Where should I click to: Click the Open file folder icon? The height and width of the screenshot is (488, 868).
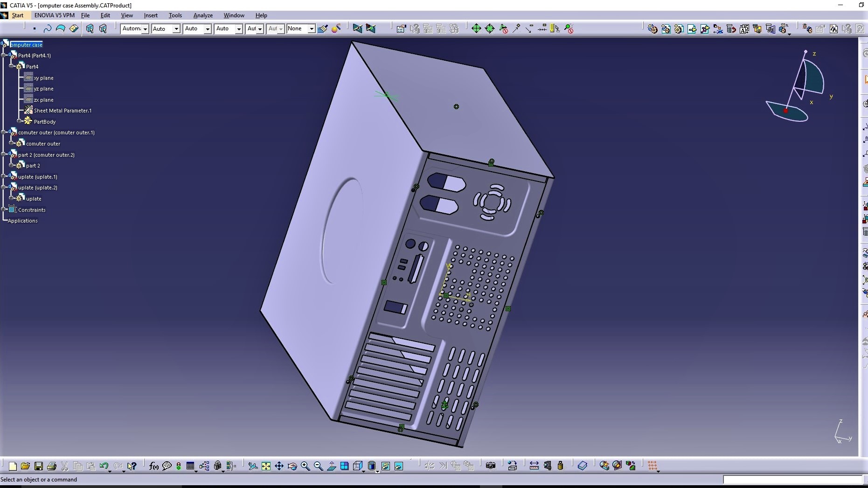26,466
